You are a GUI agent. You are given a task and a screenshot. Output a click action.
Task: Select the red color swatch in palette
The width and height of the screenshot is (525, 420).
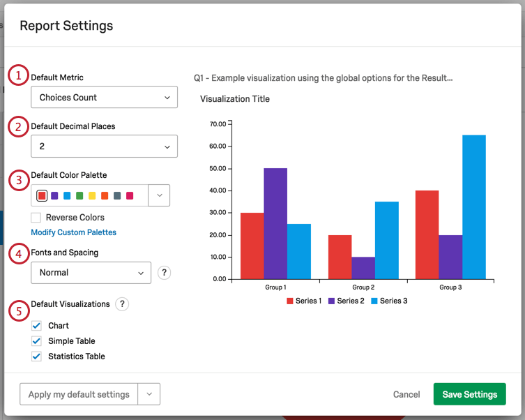[42, 196]
